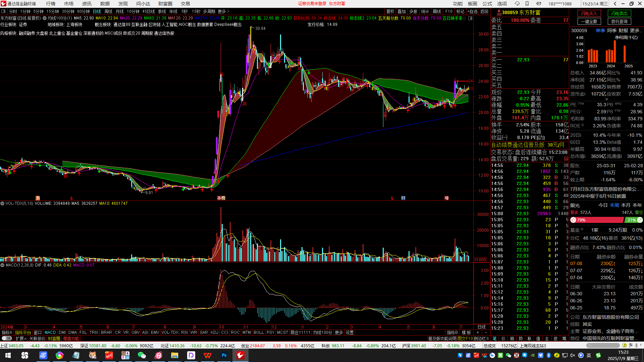The image size is (644, 362).
Task: Click the 委托查询 button
Action: tap(620, 21)
